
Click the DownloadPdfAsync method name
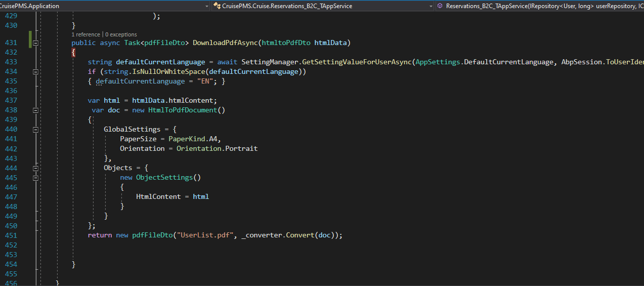coord(225,43)
